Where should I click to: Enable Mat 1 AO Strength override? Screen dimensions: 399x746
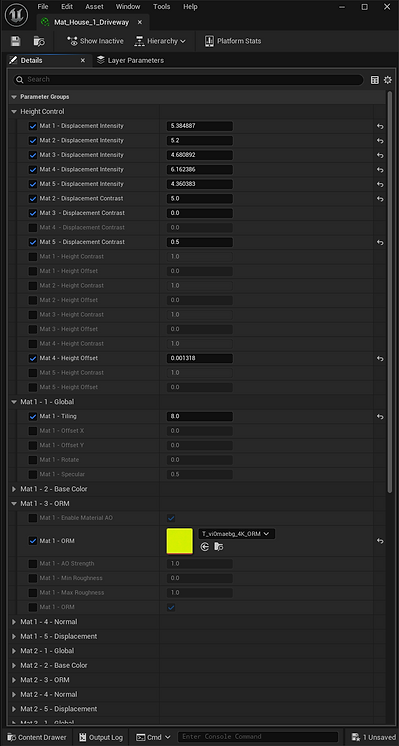33,564
